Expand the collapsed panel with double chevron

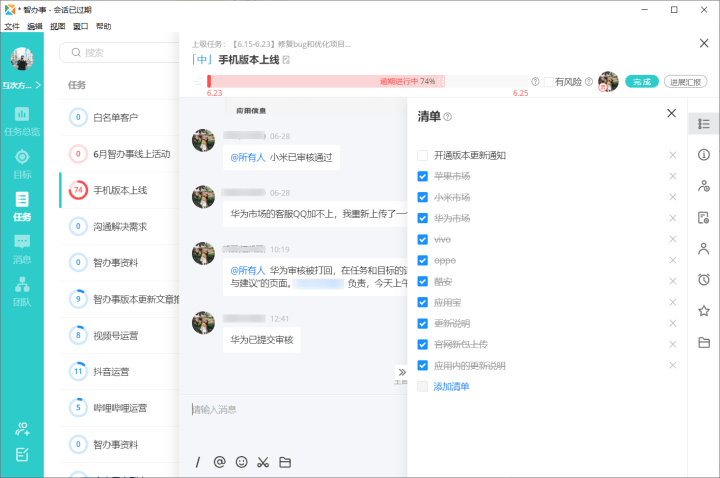(402, 372)
